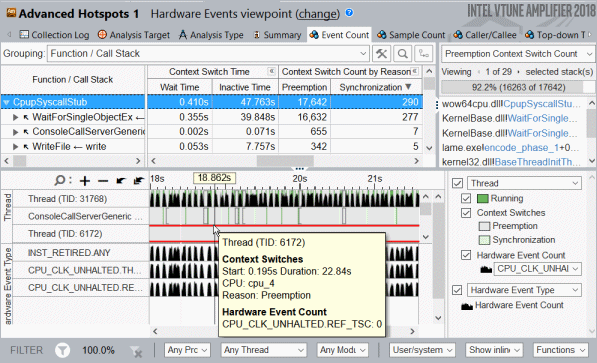Click the undo zoom arrow icon
Viewport: 597px width, 363px height.
coord(121,181)
